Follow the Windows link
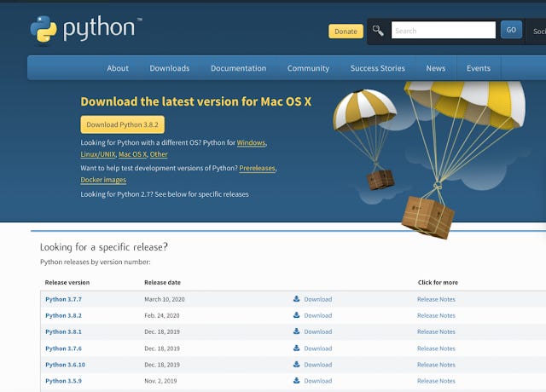The width and height of the screenshot is (546, 392). pyautogui.click(x=251, y=143)
